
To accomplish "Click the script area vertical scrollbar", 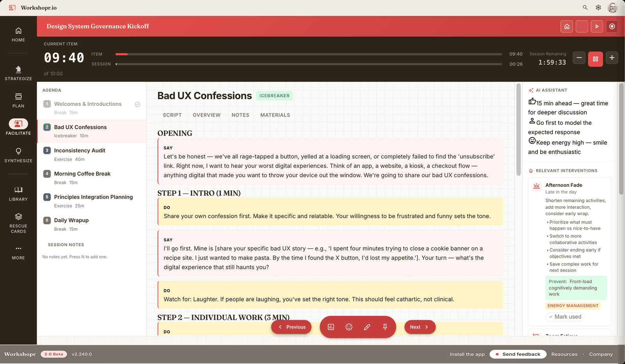I will (x=519, y=130).
